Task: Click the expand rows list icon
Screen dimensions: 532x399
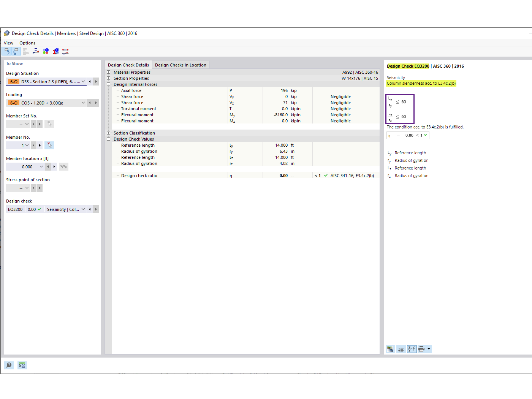Action: (401, 349)
